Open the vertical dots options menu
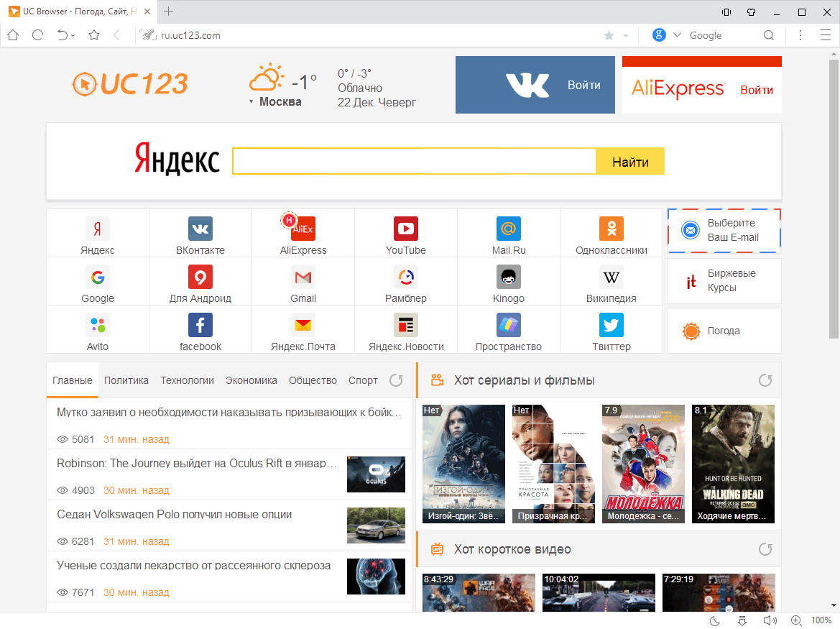 click(800, 35)
